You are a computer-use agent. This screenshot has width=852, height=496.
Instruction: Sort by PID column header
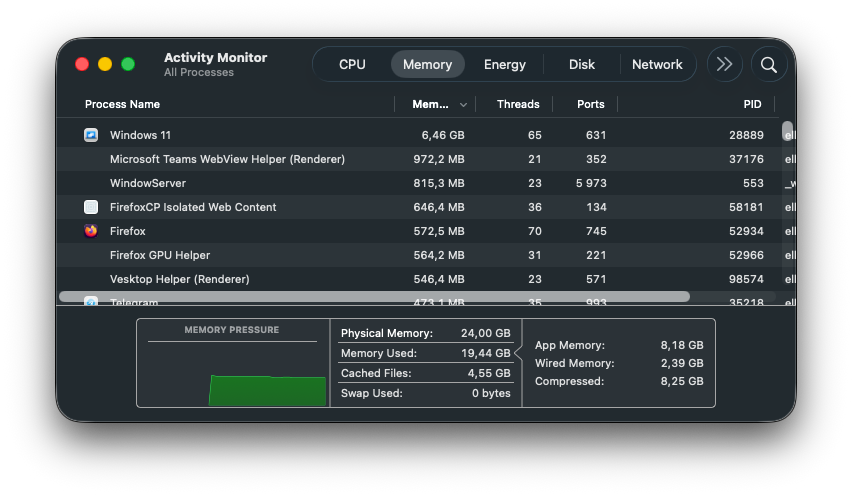pos(752,104)
